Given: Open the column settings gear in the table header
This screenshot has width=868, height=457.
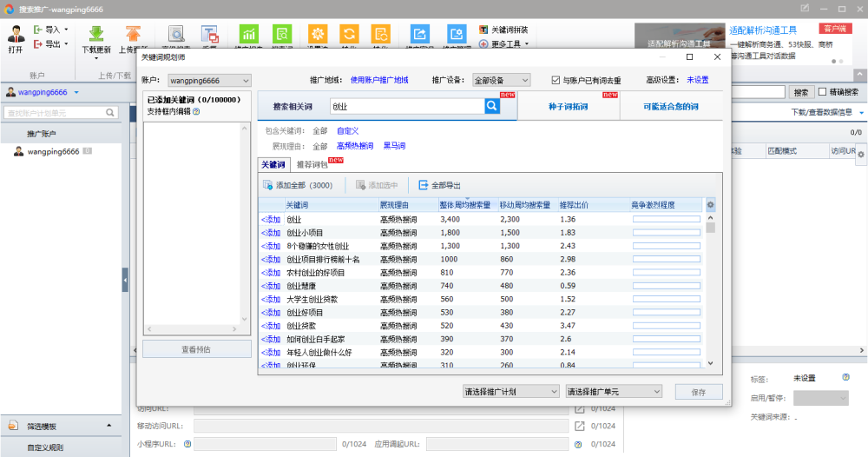Looking at the screenshot, I should tap(710, 205).
